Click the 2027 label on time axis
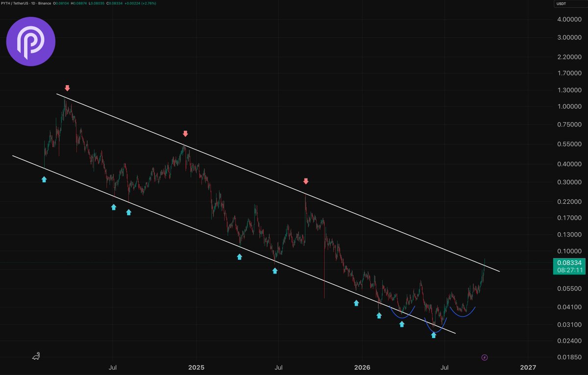This screenshot has height=375, width=588. [528, 367]
